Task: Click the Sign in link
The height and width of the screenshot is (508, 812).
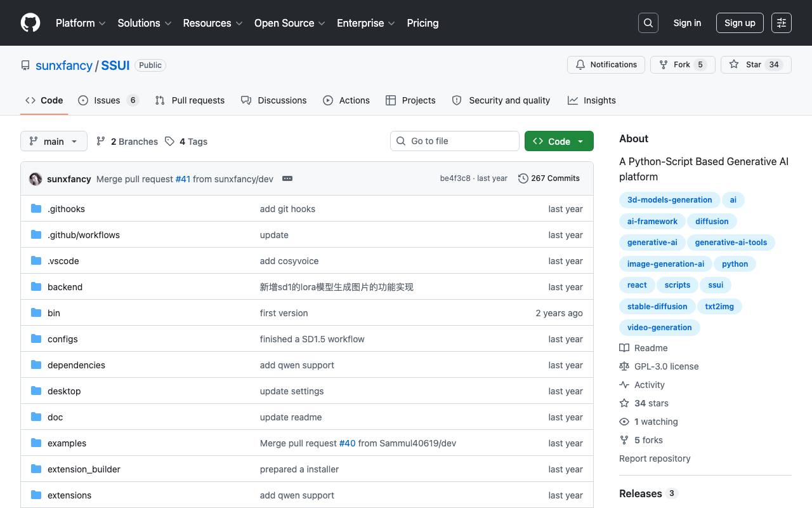Action: coord(687,23)
